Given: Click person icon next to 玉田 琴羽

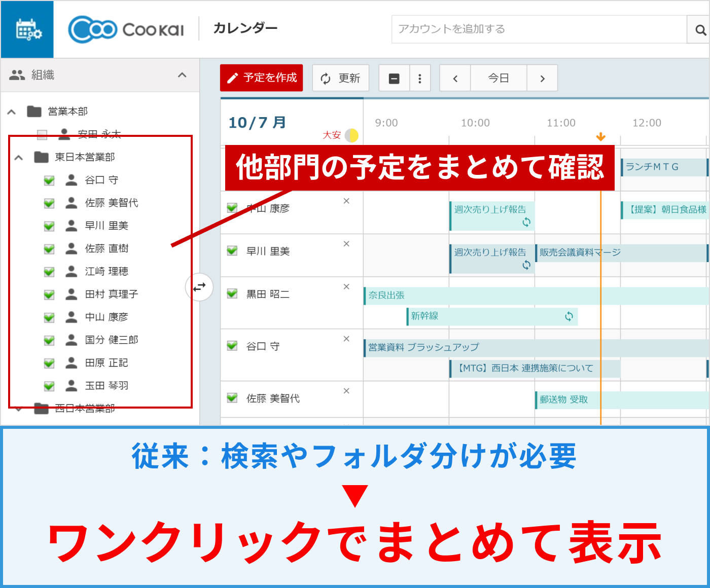Looking at the screenshot, I should 72,385.
